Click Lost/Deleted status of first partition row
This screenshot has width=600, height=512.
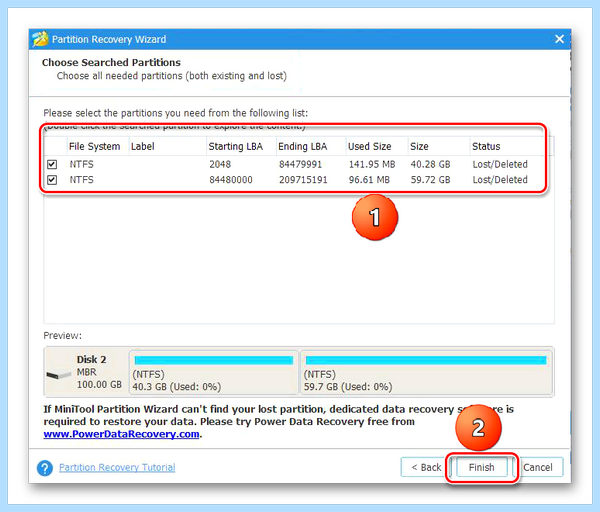500,165
